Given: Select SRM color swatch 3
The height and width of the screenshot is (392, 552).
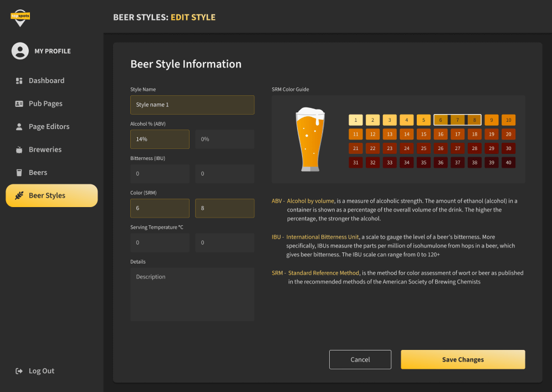Looking at the screenshot, I should coord(390,120).
